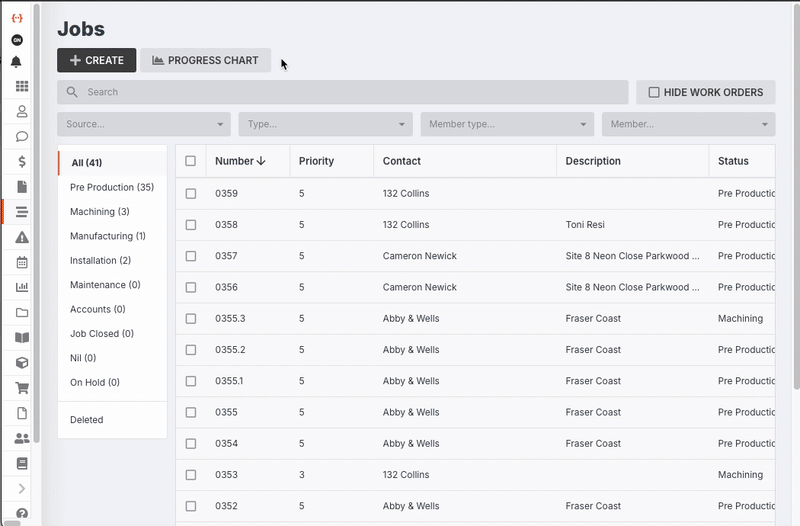Open the Member filter dropdown

(x=689, y=124)
